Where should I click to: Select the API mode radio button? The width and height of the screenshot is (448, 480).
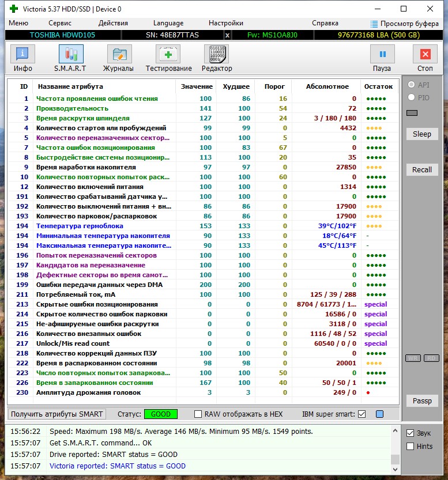point(411,85)
